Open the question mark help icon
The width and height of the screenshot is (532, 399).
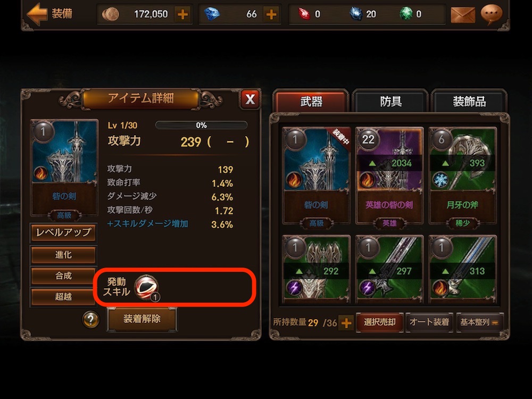tap(90, 319)
